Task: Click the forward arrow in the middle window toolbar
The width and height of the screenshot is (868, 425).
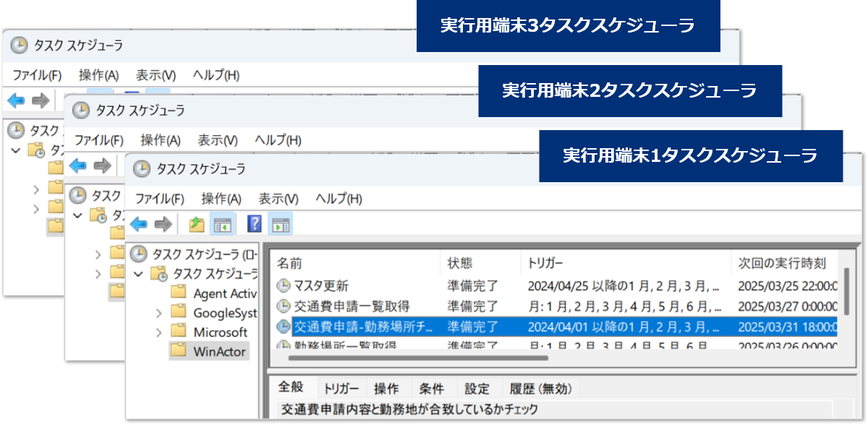Action: 102,166
